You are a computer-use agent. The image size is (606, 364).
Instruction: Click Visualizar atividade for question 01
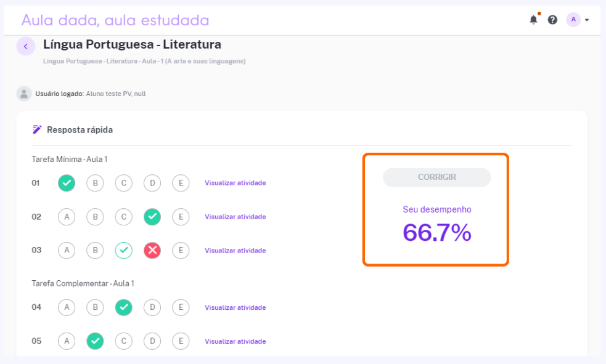click(x=235, y=183)
